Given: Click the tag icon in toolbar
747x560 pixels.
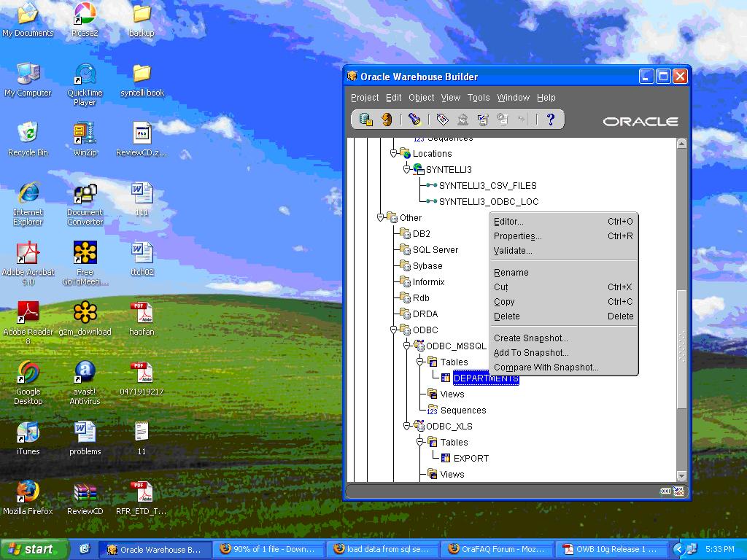Looking at the screenshot, I should [442, 120].
